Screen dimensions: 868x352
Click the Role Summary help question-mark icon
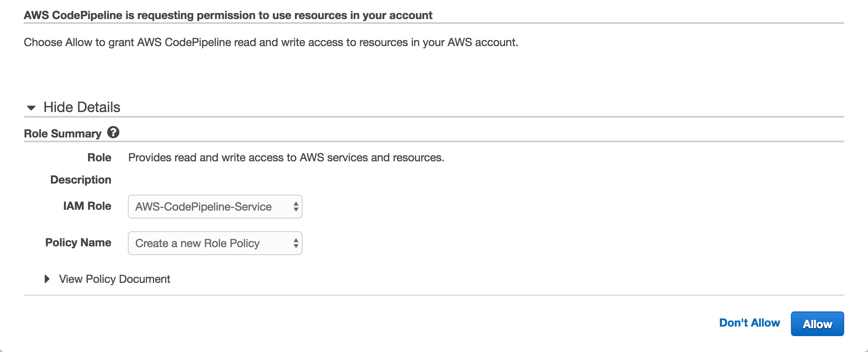click(x=113, y=132)
